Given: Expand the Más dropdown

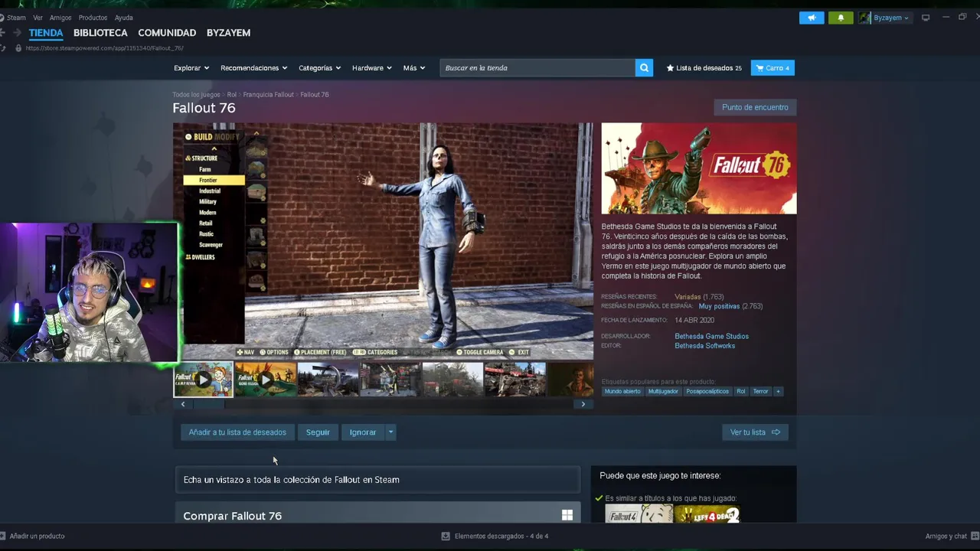Looking at the screenshot, I should tap(413, 68).
